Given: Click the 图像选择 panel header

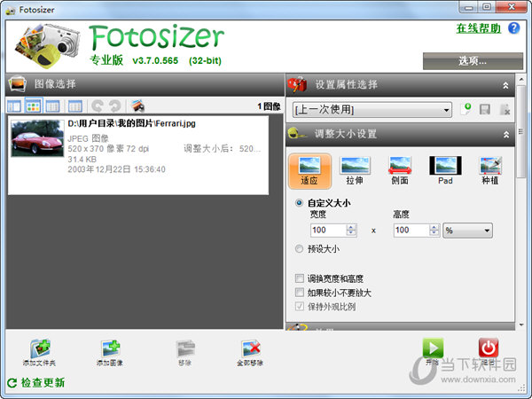Looking at the screenshot, I should tap(145, 84).
